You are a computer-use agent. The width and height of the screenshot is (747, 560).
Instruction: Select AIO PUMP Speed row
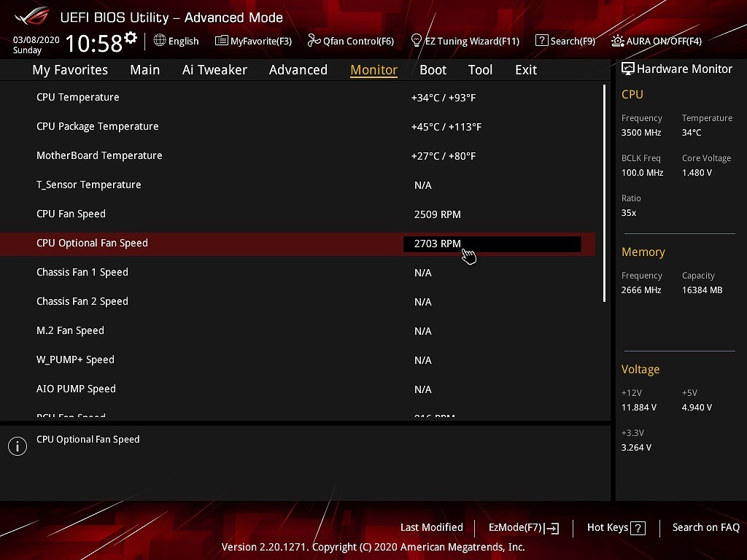point(298,389)
